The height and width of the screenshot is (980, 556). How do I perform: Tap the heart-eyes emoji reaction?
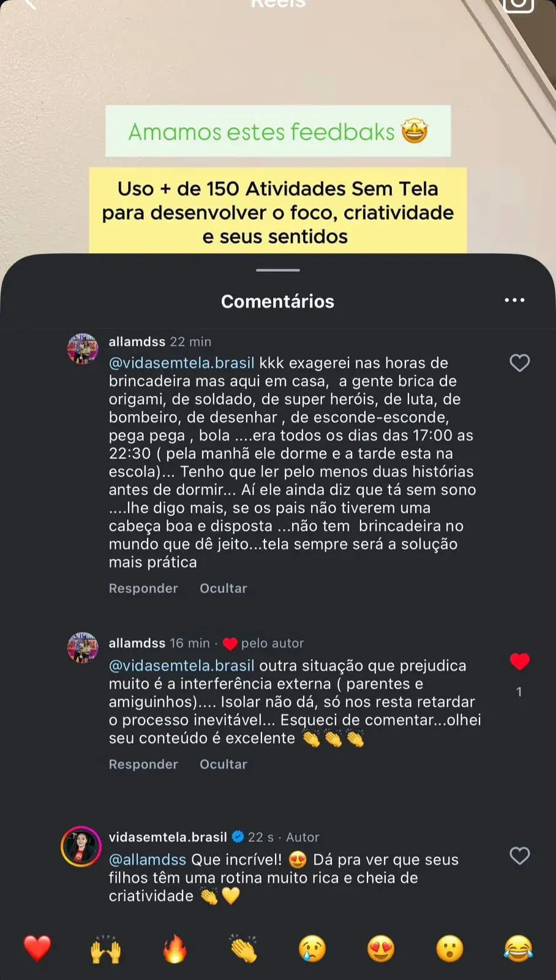tap(381, 949)
